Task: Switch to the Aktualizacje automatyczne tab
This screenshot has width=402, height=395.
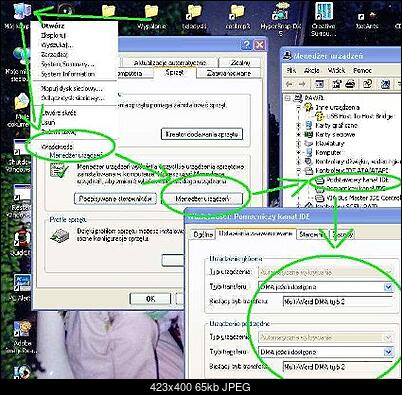Action: coord(170,62)
